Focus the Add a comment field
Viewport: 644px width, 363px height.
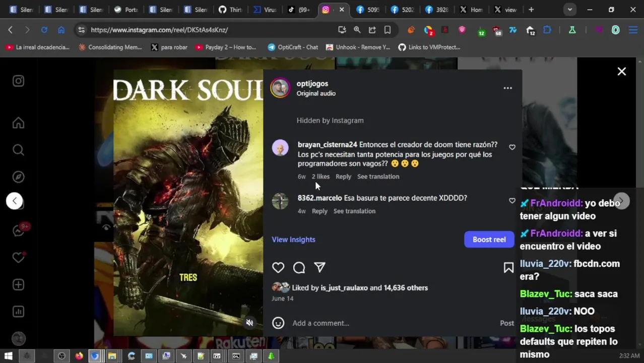point(393,323)
